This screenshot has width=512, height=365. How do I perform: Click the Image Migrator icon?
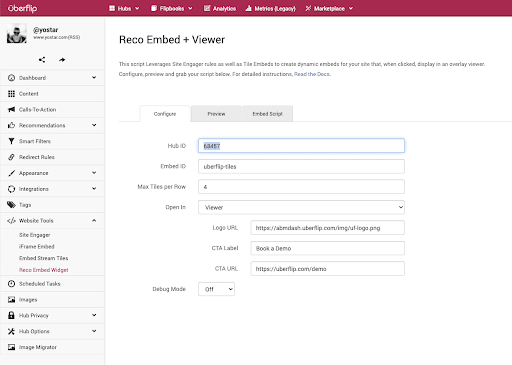point(11,347)
